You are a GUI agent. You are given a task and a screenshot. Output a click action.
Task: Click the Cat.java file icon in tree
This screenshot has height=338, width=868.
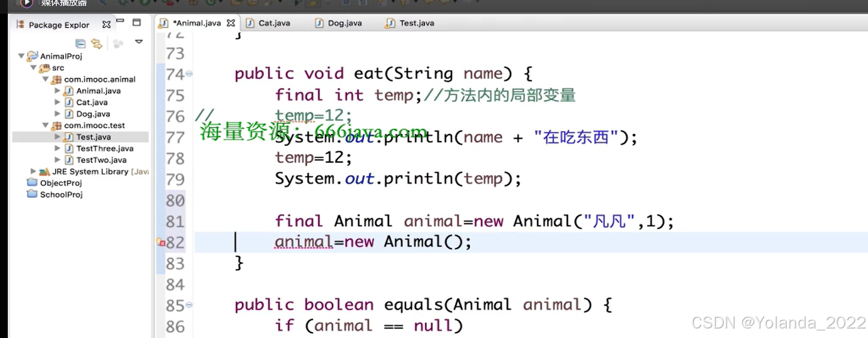click(x=69, y=102)
